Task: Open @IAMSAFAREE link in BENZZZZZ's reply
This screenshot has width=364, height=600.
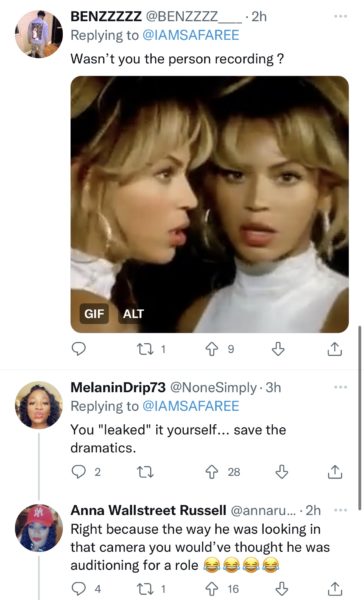Action: 191,35
